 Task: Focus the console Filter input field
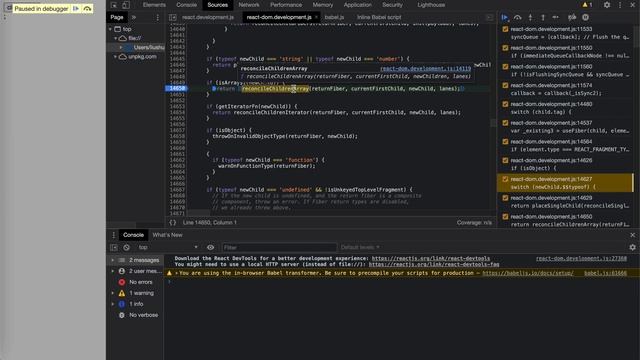pyautogui.click(x=279, y=247)
